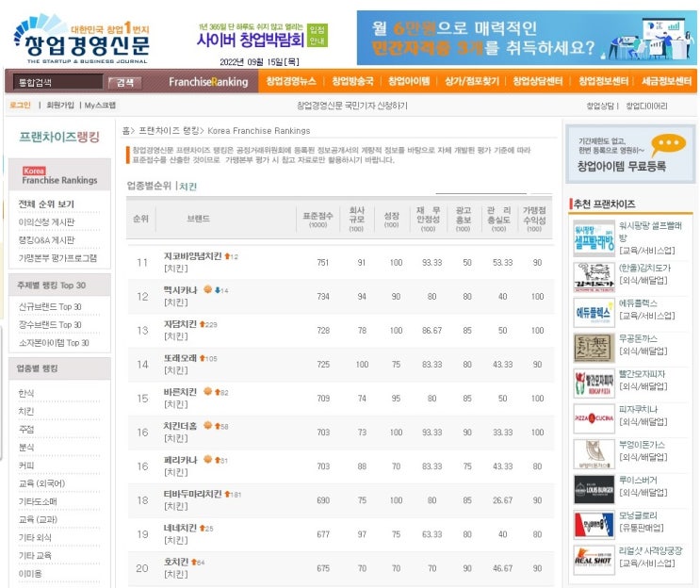Open the 멕시카나 brand entry
Screen dimensions: 700x588
click(180, 289)
